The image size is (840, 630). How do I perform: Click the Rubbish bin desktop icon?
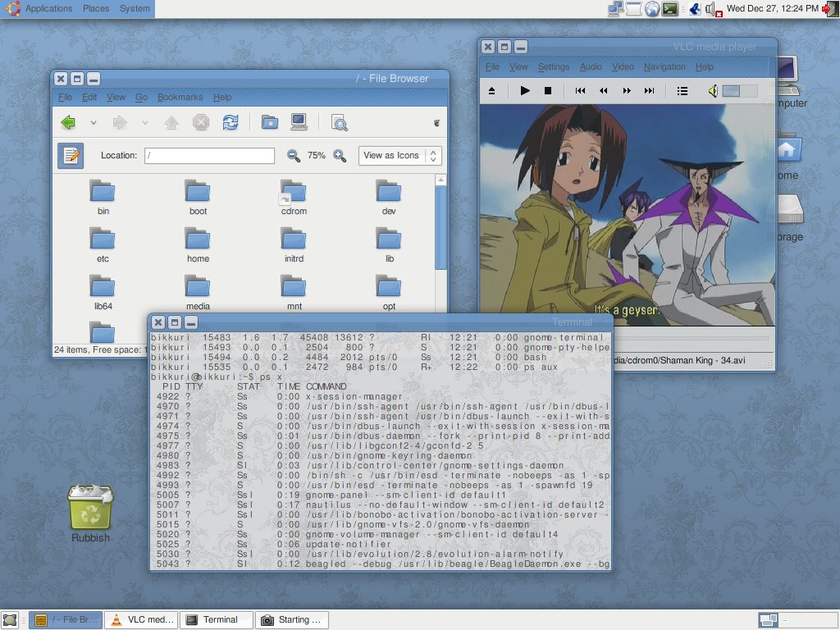(90, 514)
